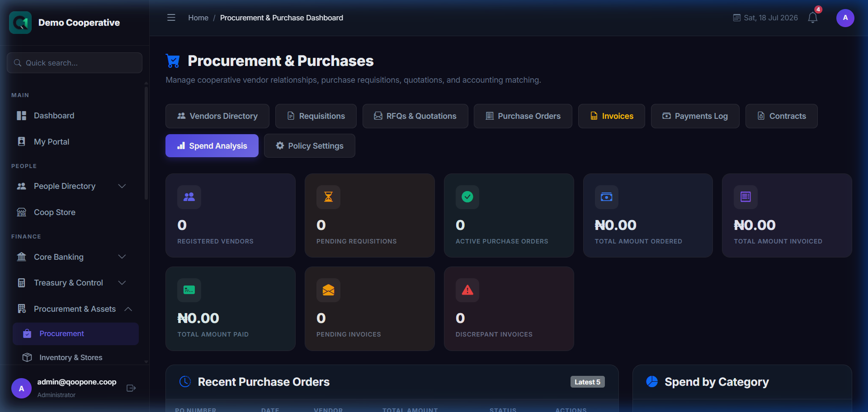Viewport: 868px width, 412px height.
Task: Click the Procurement & Purchase Dashboard breadcrumb
Action: point(282,18)
